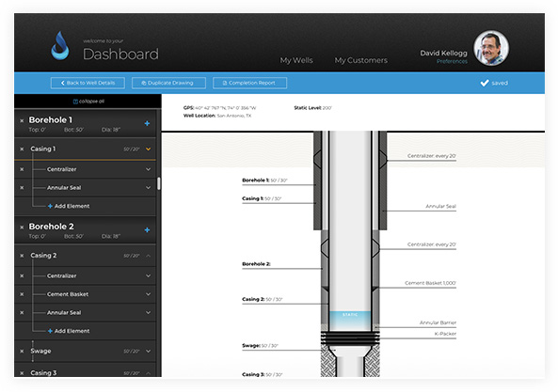The image size is (558, 392).
Task: Delete the Annular Seal under Casing 2
Action: [22, 313]
